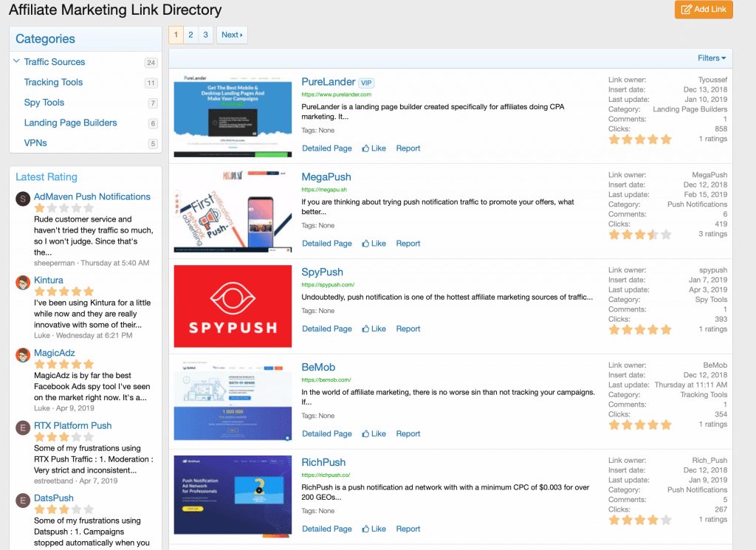Click RichPush's four-star rating

640,520
